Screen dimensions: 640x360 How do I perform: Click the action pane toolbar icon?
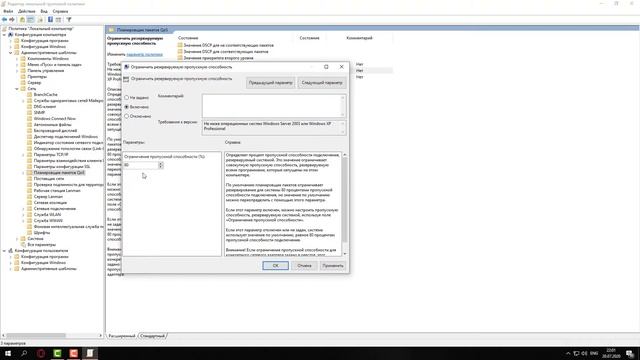58,20
